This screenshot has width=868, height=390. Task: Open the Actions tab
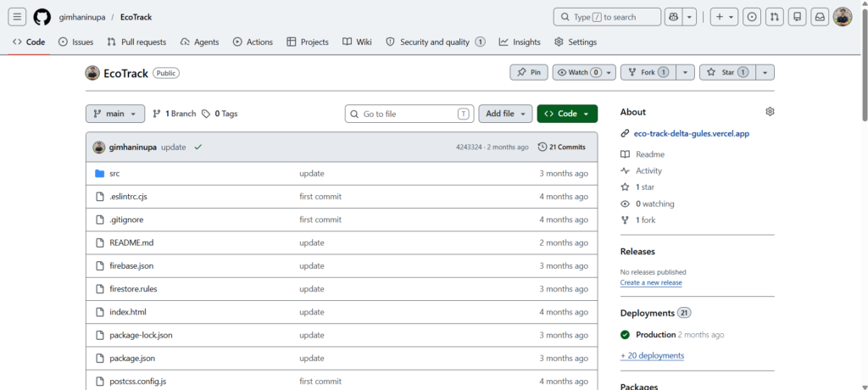[x=253, y=42]
